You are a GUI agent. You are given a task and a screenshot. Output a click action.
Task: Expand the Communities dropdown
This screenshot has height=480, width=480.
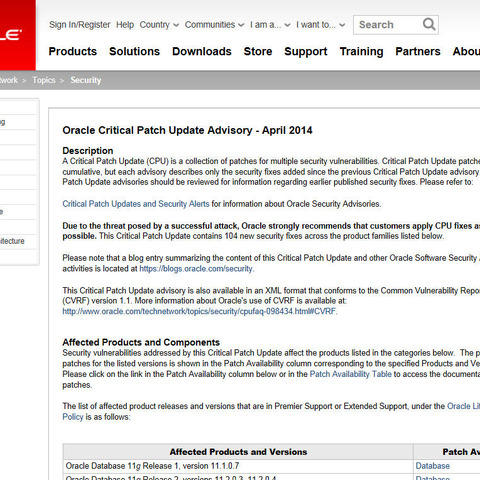click(214, 25)
